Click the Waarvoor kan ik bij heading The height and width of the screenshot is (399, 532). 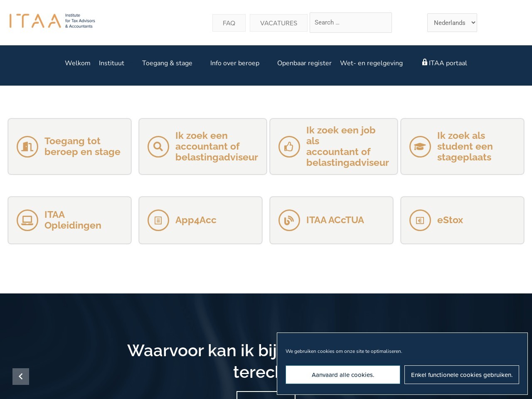click(202, 361)
